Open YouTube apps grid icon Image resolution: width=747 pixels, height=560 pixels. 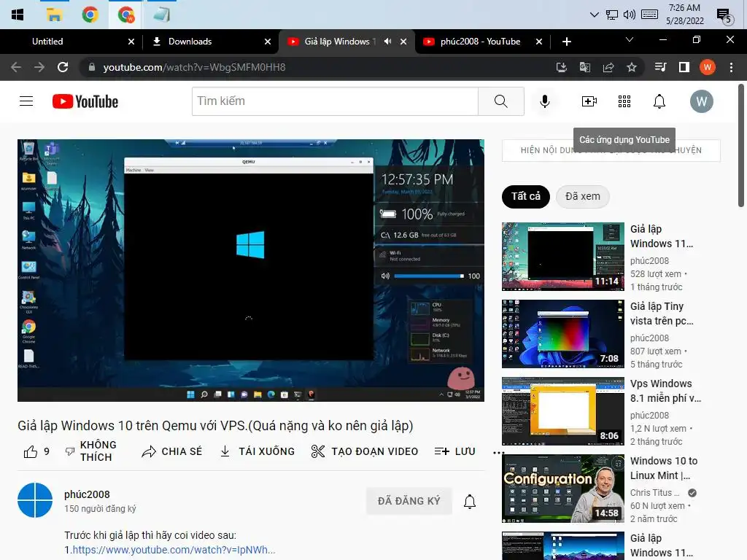click(624, 101)
